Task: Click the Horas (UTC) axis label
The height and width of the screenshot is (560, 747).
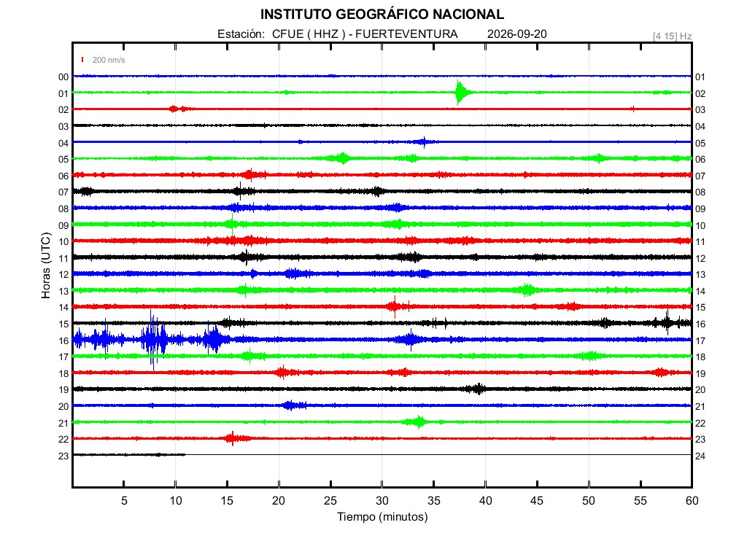Action: click(46, 265)
